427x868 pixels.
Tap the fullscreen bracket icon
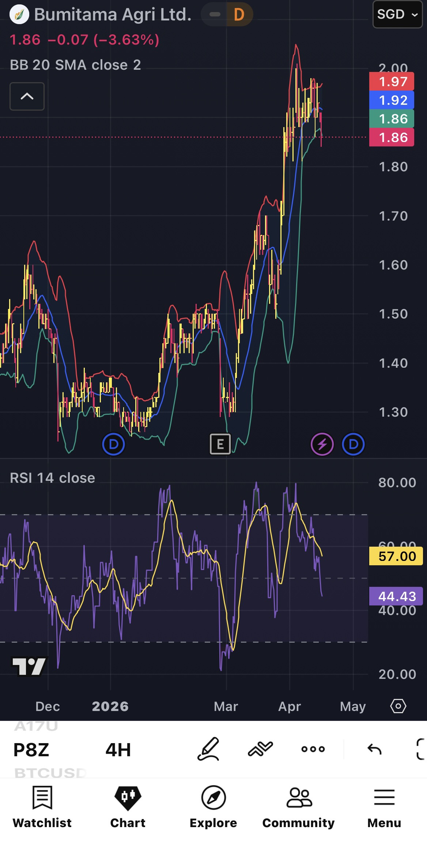click(421, 749)
